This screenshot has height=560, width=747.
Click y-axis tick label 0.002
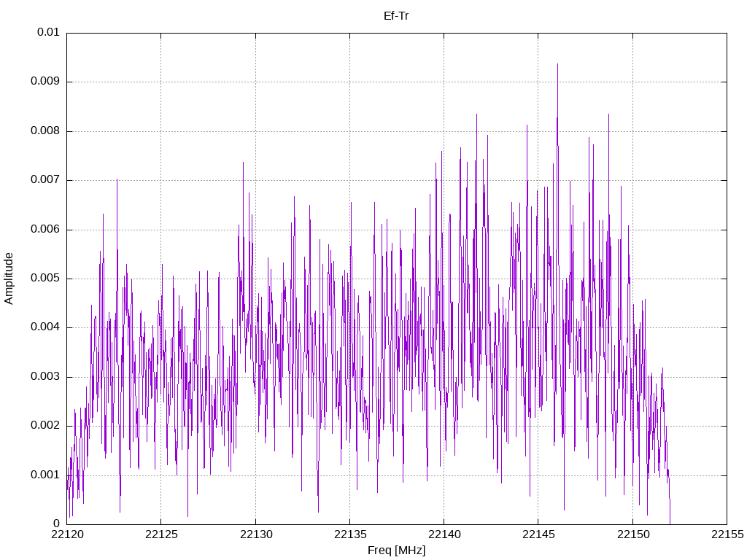pos(45,426)
